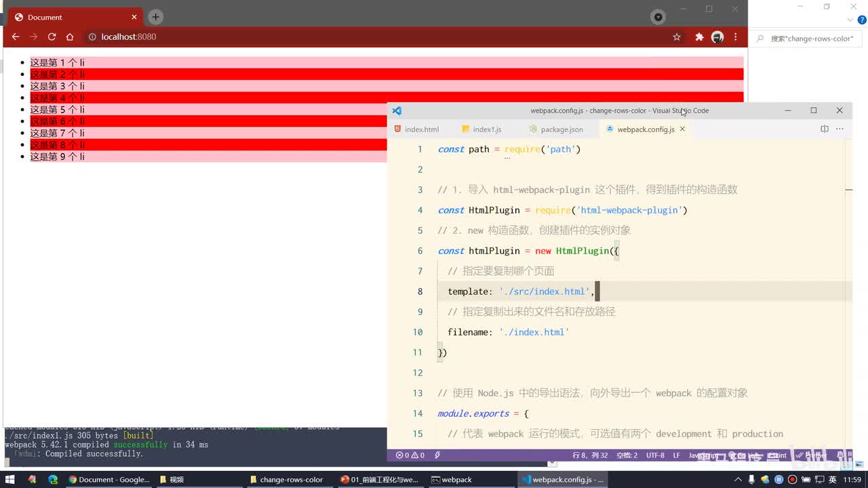Viewport: 868px width, 488px height.
Task: Click the module.exports code line 14
Action: tap(483, 413)
